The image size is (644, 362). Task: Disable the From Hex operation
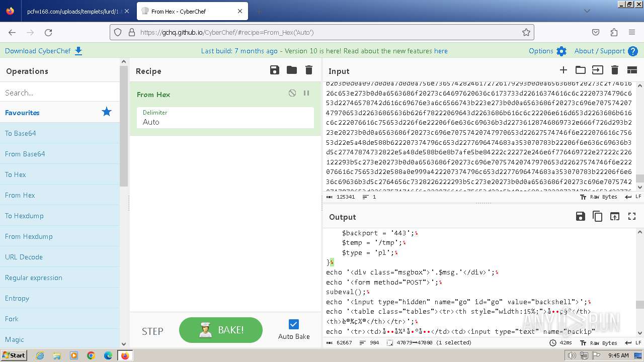pyautogui.click(x=292, y=94)
